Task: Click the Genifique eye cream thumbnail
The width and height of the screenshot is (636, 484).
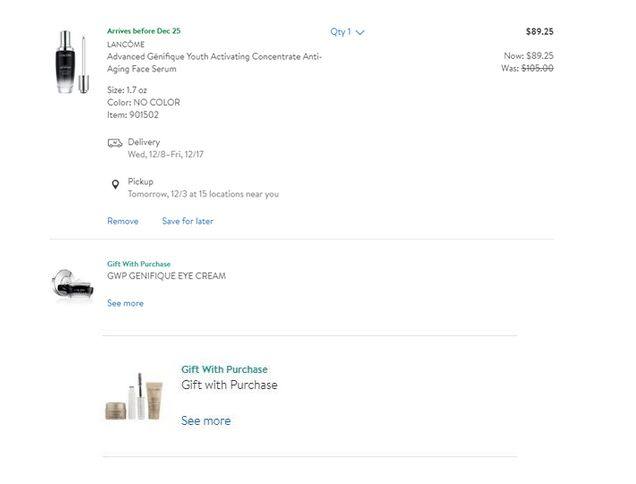Action: tap(72, 285)
